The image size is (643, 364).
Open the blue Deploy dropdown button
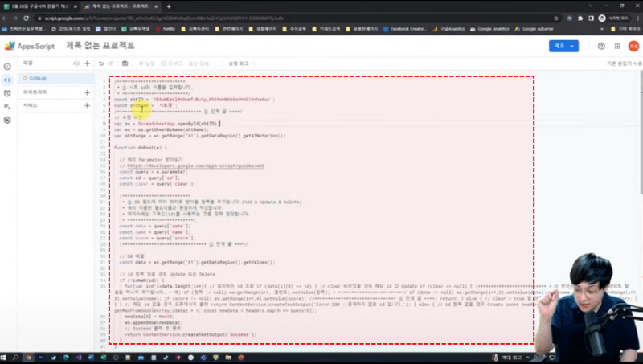click(x=563, y=46)
